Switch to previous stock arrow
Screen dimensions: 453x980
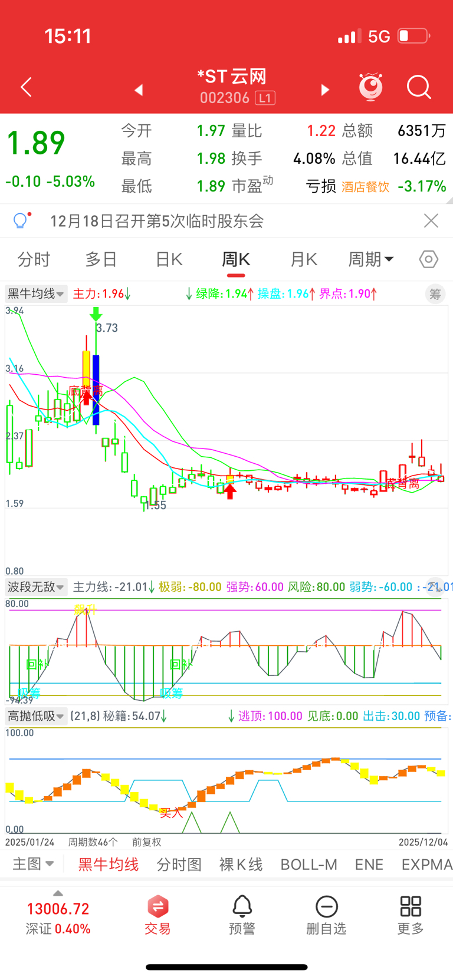coord(139,90)
